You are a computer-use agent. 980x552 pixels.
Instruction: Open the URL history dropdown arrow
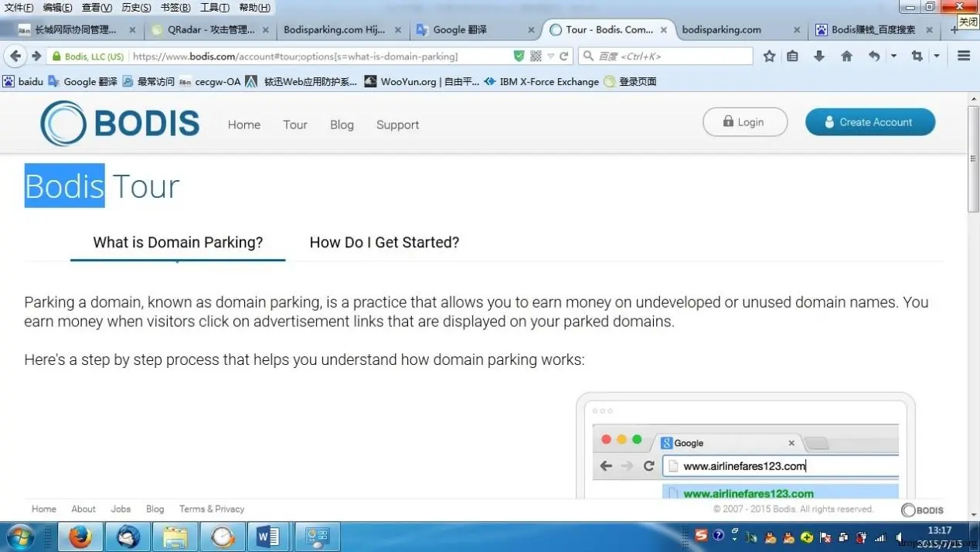551,56
